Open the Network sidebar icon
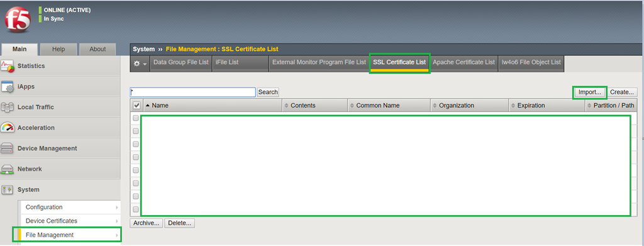 [x=8, y=169]
